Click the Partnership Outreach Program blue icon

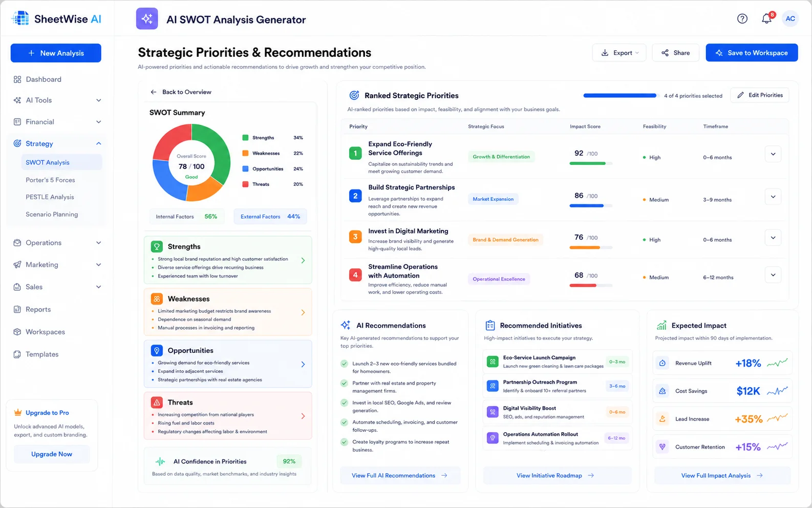pos(493,386)
